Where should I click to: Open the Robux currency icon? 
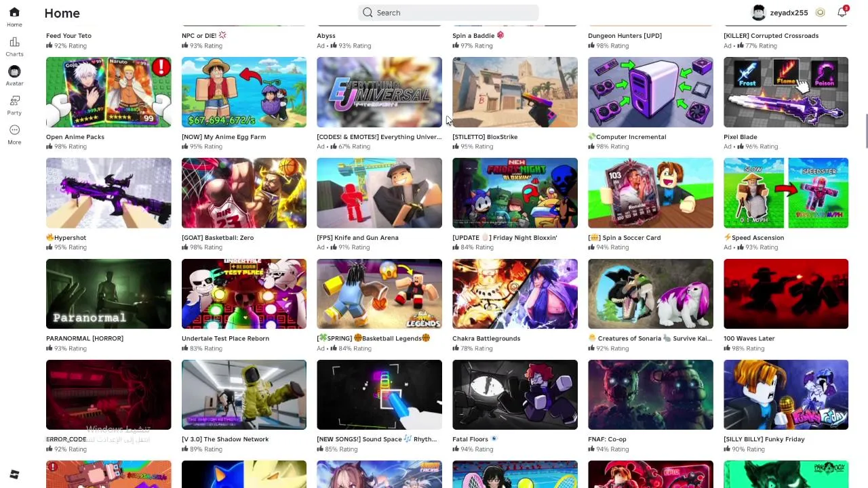click(x=821, y=12)
